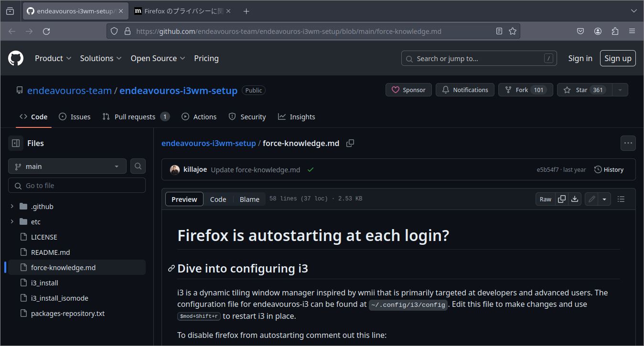Viewport: 644px width, 346px height.
Task: Copy file path icon next to force-knowledge.md
Action: (350, 143)
